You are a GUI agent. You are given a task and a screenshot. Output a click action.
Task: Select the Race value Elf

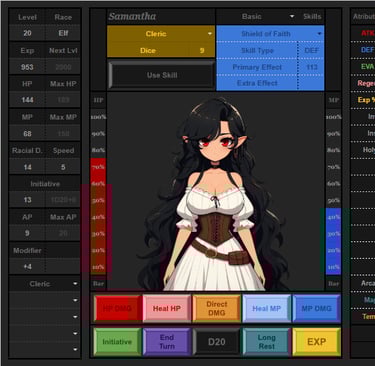[63, 33]
